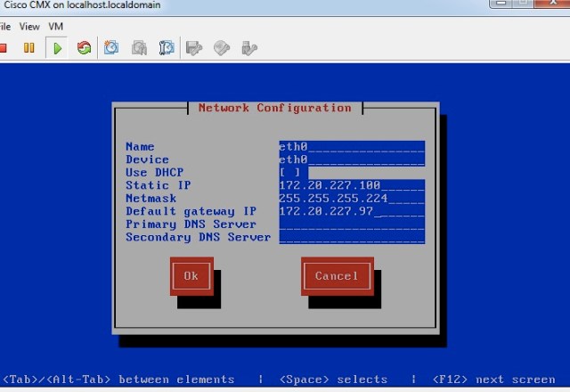
Task: Take a snapshot with the clock icon
Action: 112,47
